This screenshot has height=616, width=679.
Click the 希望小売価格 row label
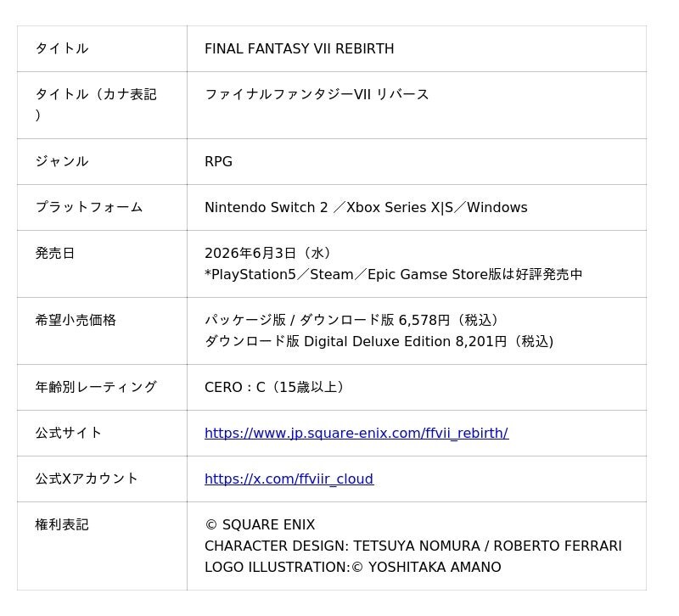pos(76,321)
